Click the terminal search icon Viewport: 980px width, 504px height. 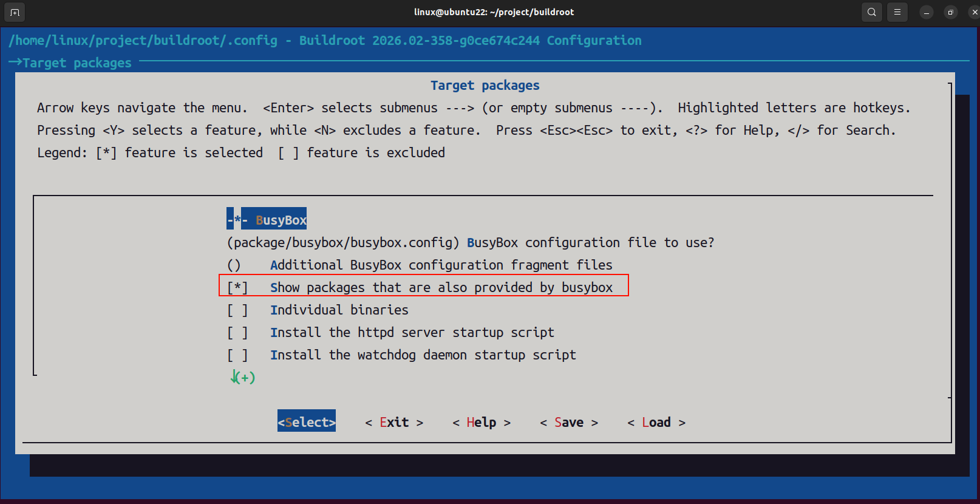coord(871,12)
